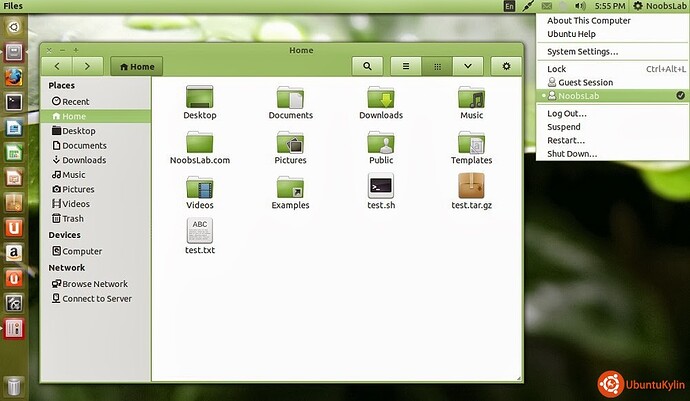
Task: Select the test.txt file
Action: pyautogui.click(x=200, y=231)
